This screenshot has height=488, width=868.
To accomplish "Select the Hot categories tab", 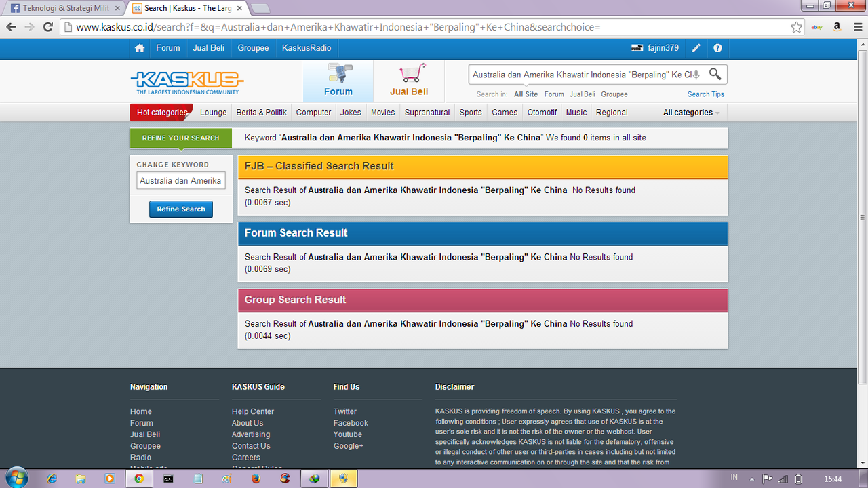I will tap(161, 113).
